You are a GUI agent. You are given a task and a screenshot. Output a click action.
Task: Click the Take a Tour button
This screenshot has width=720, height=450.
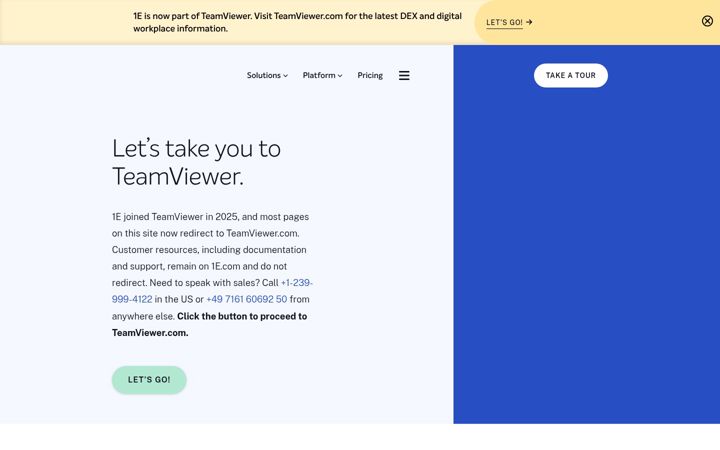pos(570,75)
